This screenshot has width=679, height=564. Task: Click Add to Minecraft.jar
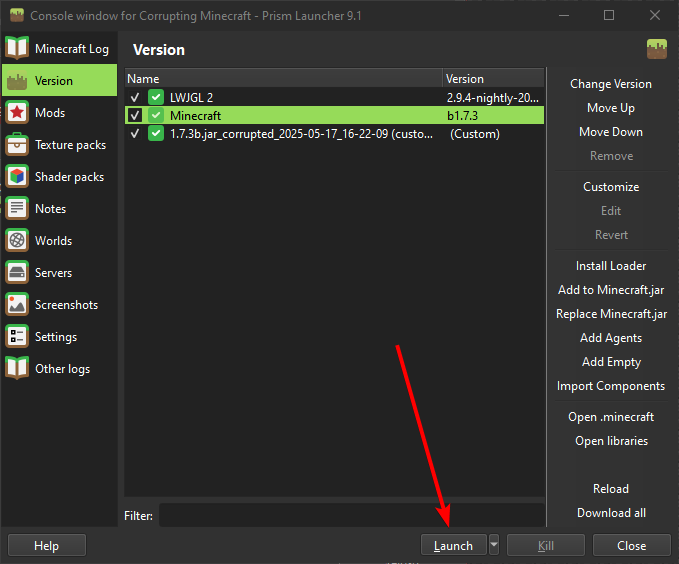coord(611,290)
